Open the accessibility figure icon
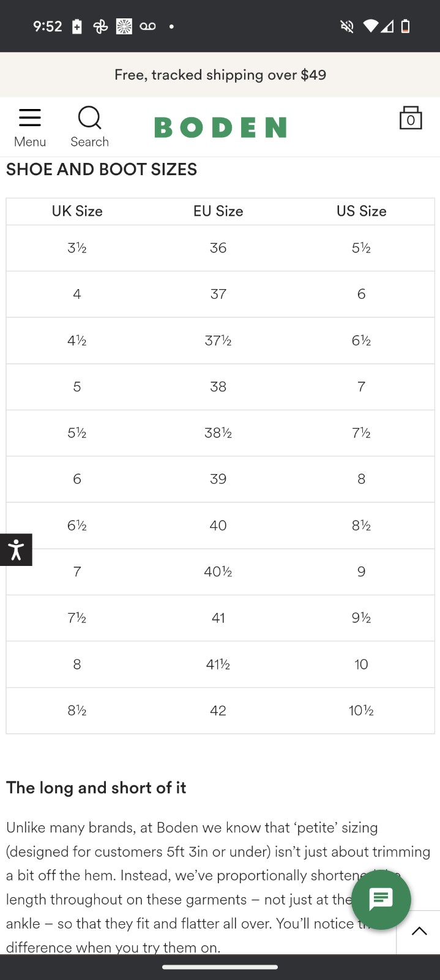 point(16,549)
